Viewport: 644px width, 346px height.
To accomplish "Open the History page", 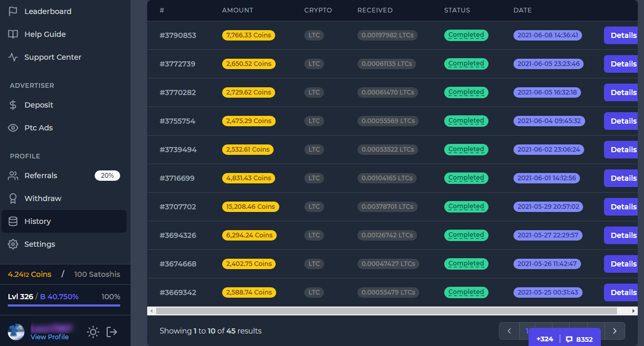I will [63, 221].
